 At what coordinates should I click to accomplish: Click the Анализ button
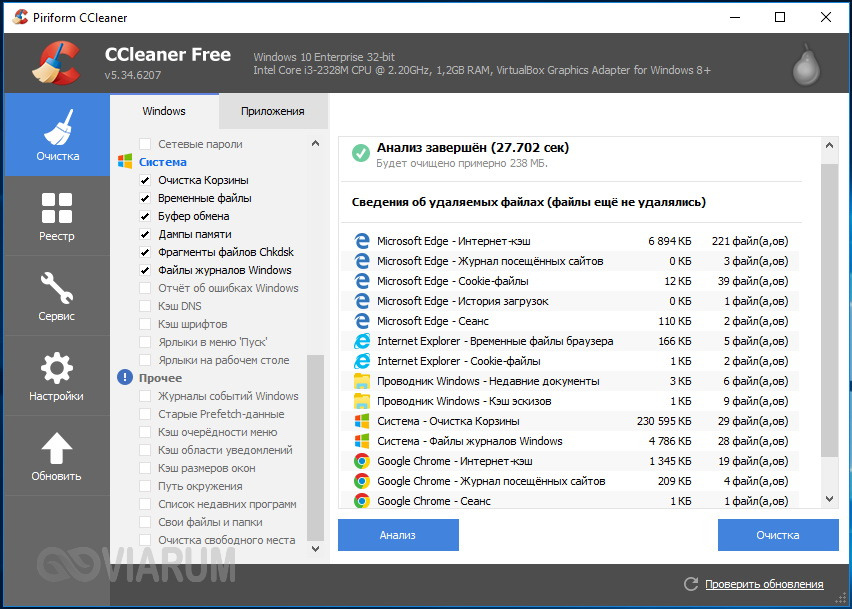tap(398, 535)
